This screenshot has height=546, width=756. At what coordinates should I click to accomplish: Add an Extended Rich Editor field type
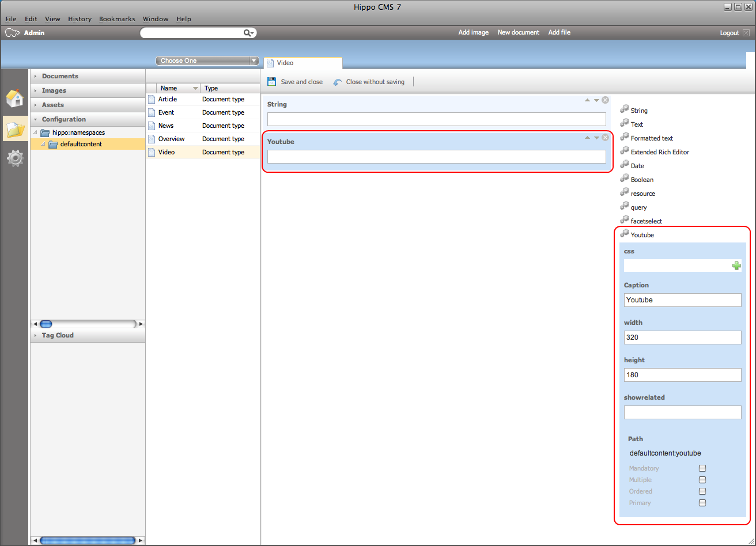[x=659, y=152]
